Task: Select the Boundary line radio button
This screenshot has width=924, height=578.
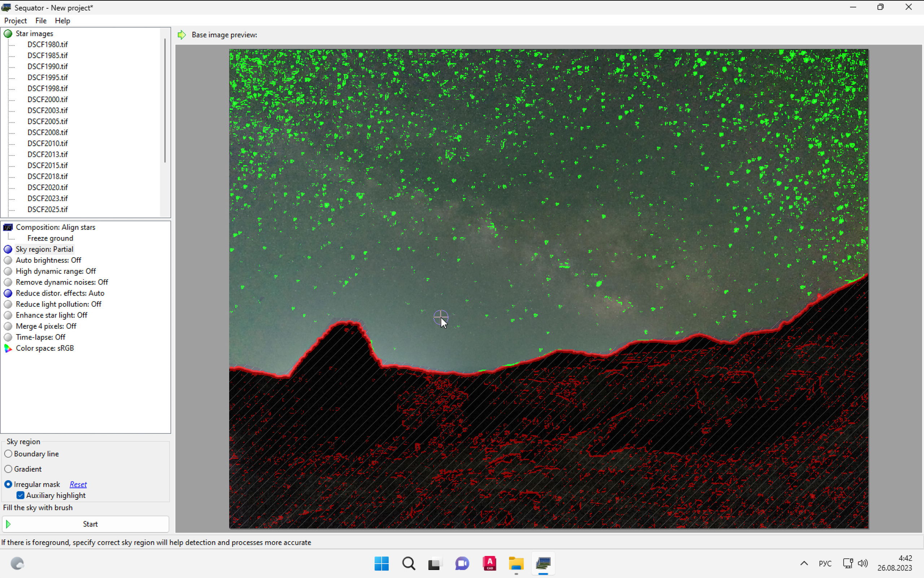Action: tap(8, 454)
